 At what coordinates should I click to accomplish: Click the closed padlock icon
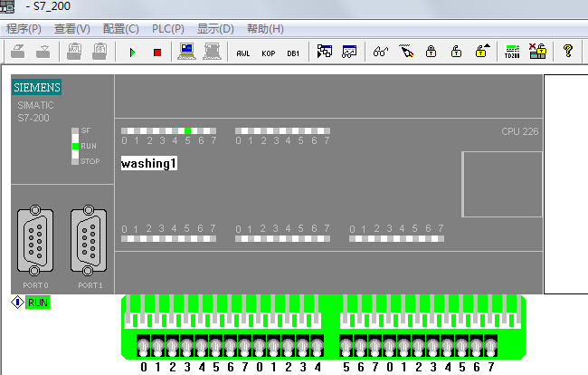pyautogui.click(x=431, y=52)
